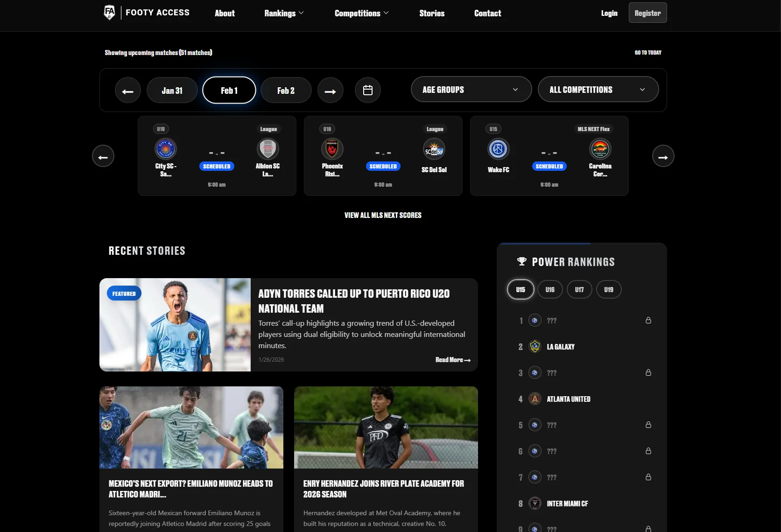781x532 pixels.
Task: Switch the date selection to Feb 2
Action: point(286,90)
